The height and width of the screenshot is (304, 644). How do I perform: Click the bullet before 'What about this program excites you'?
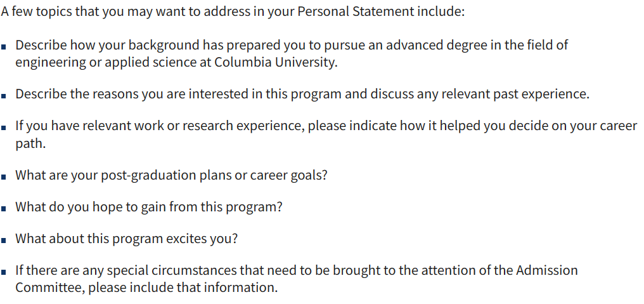[4, 241]
